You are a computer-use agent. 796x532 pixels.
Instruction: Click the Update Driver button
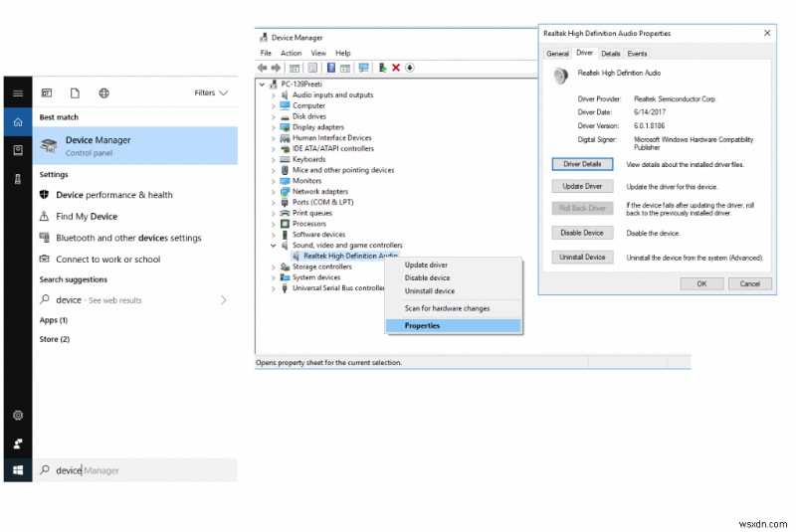(x=582, y=186)
